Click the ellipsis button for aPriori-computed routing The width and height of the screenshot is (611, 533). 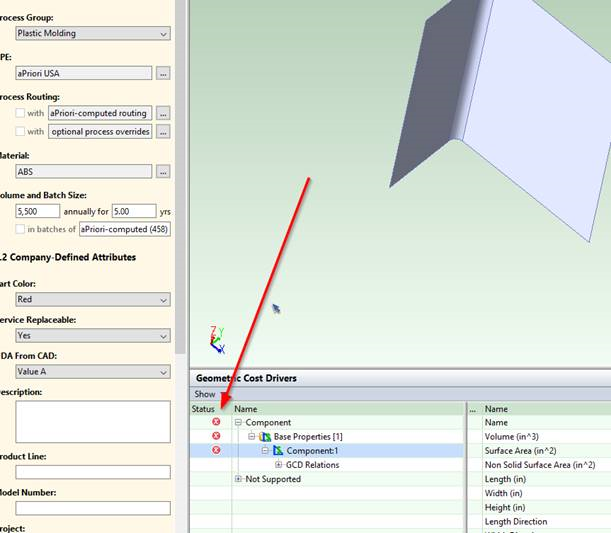[163, 113]
